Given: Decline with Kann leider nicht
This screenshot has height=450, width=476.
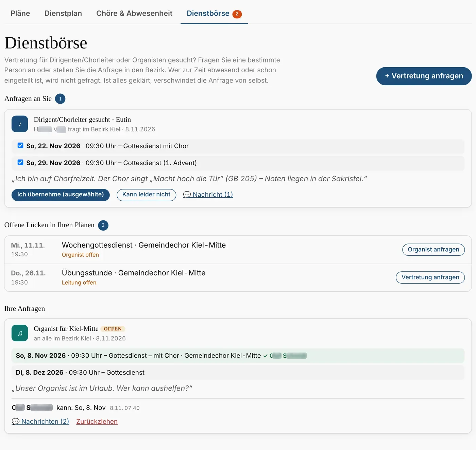Looking at the screenshot, I should [x=146, y=195].
